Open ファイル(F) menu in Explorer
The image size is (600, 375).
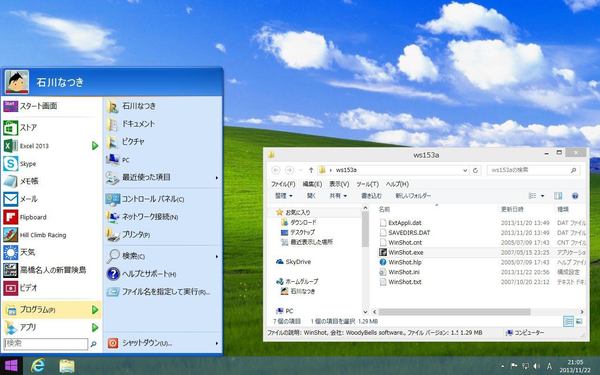tap(283, 184)
